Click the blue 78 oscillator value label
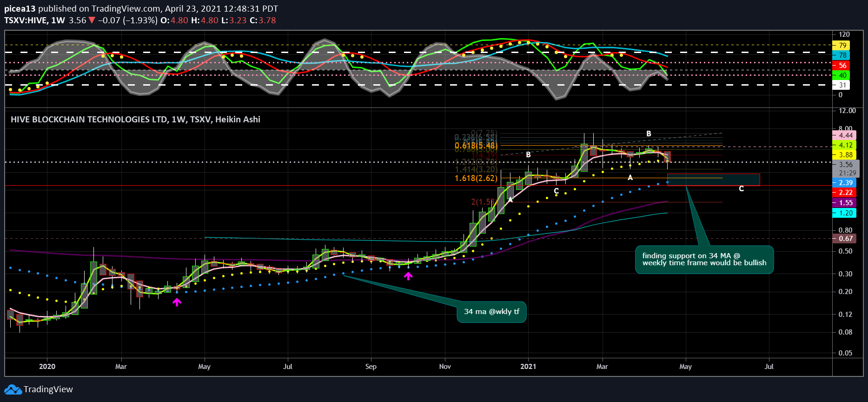The image size is (868, 402). pyautogui.click(x=841, y=55)
